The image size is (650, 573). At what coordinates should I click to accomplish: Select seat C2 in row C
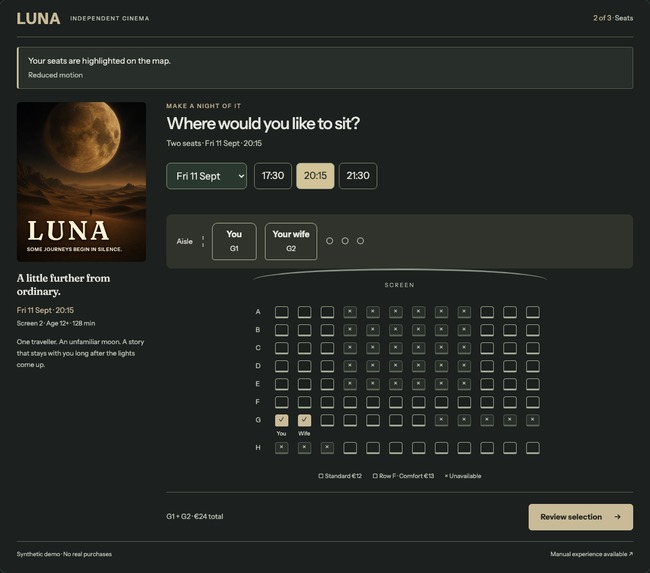click(304, 348)
